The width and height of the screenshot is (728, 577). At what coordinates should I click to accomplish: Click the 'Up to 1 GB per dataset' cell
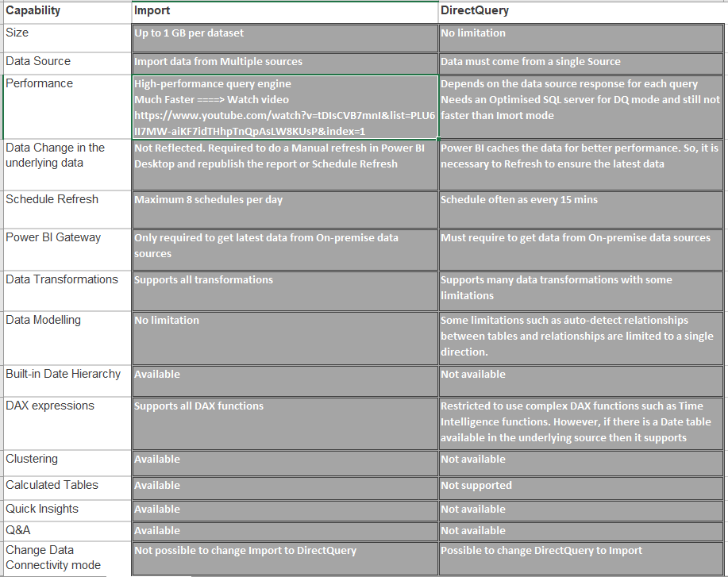284,37
